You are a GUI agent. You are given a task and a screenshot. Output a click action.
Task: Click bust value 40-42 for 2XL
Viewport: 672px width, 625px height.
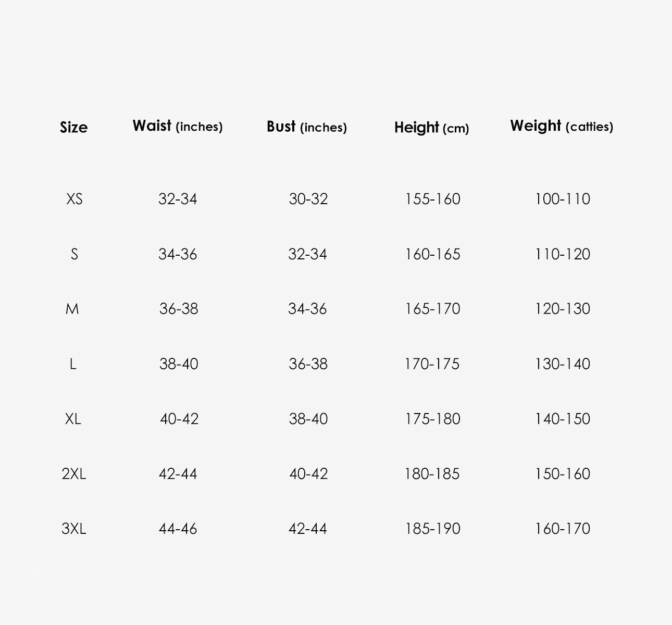pos(308,474)
